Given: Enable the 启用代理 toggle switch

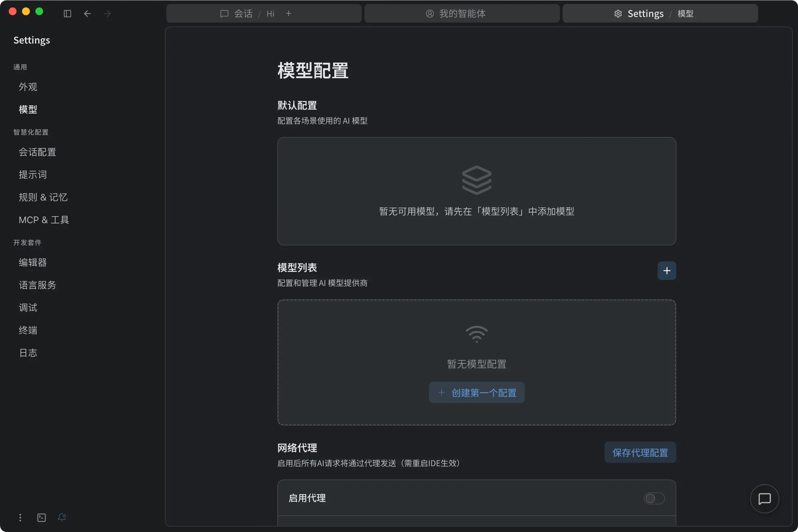Looking at the screenshot, I should 654,498.
